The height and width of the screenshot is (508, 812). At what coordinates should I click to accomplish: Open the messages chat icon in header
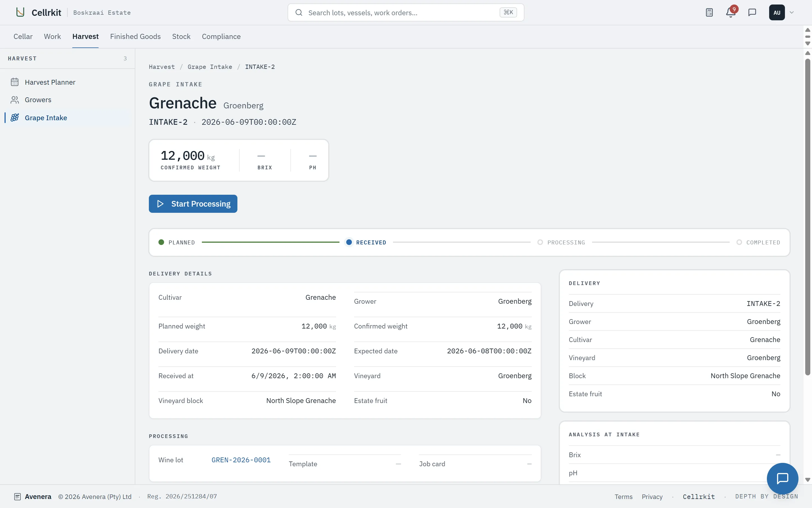pyautogui.click(x=752, y=12)
